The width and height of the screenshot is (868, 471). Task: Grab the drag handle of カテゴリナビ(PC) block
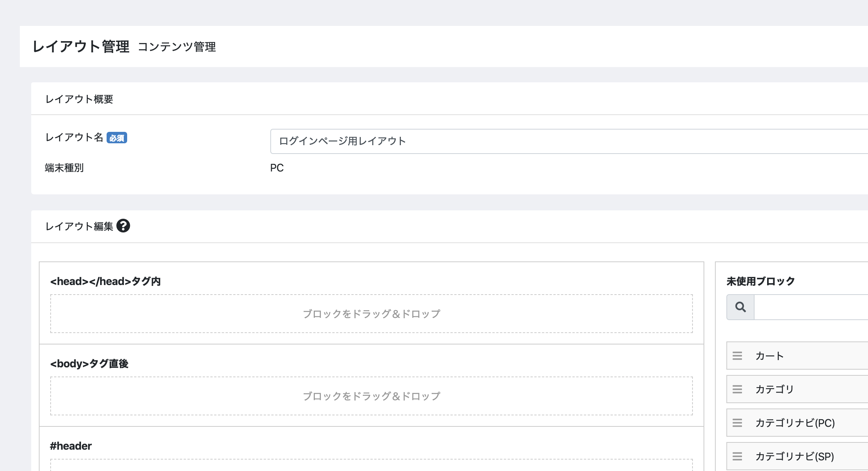tap(737, 423)
